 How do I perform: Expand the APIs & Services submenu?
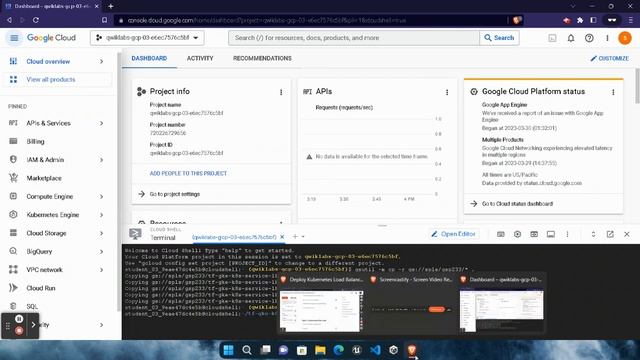click(101, 123)
